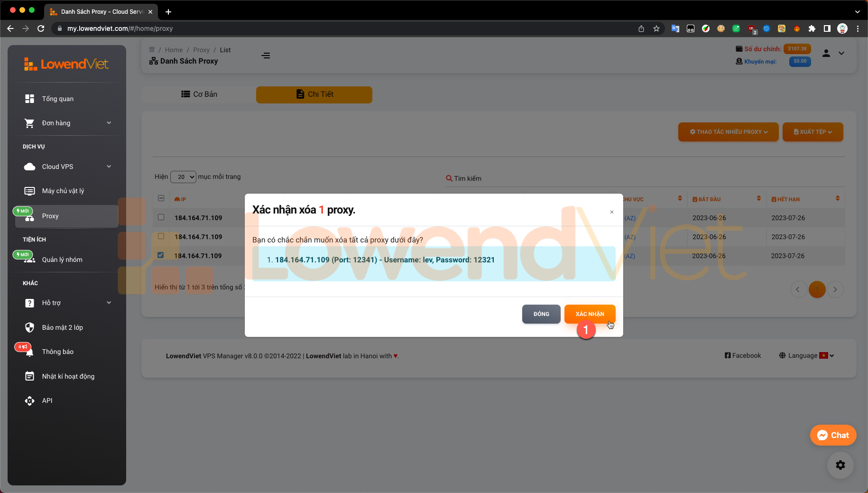Reload the page in the browser
Viewport: 868px width, 493px height.
41,28
